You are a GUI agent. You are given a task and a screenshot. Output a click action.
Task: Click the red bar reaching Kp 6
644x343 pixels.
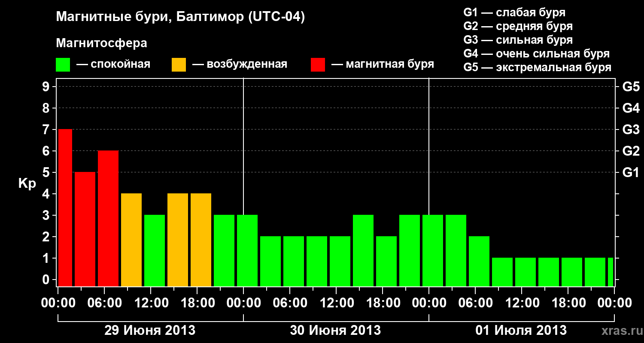108,218
